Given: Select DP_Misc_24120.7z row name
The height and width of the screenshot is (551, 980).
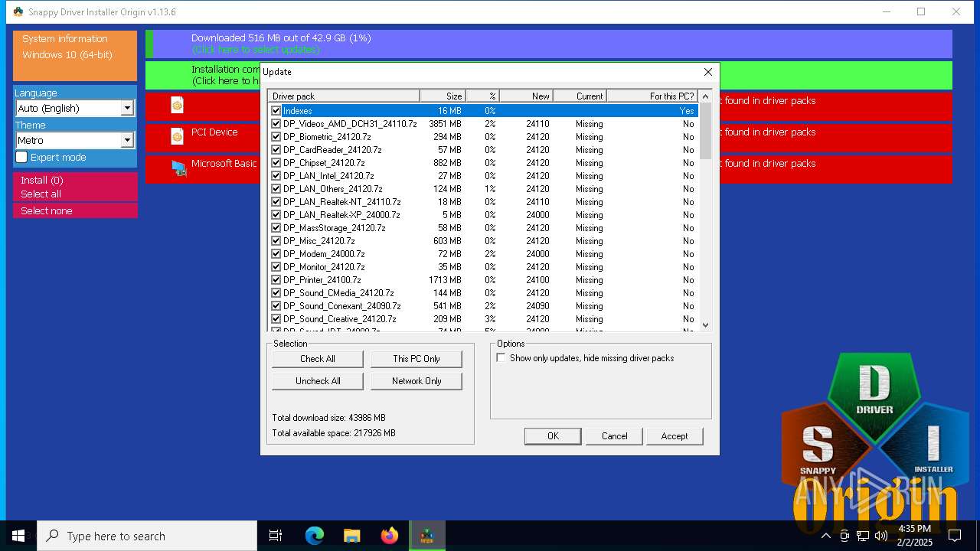Looking at the screenshot, I should [x=319, y=241].
